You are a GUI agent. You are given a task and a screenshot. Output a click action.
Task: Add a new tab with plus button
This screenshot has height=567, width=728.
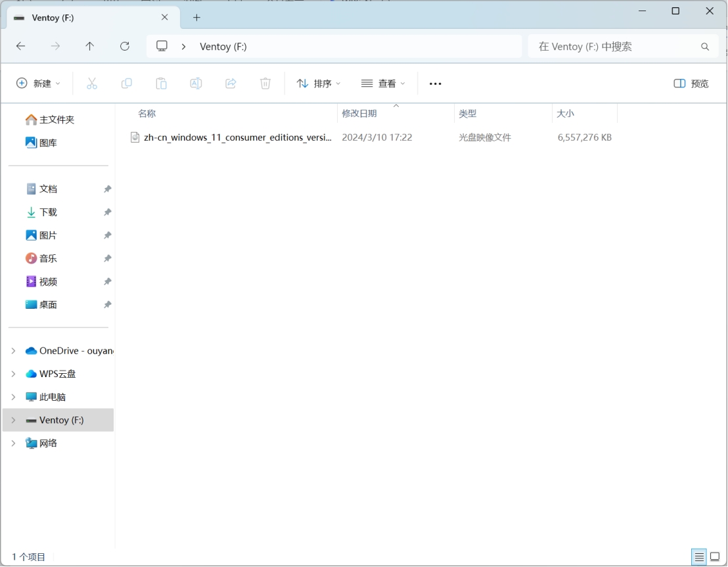(196, 18)
